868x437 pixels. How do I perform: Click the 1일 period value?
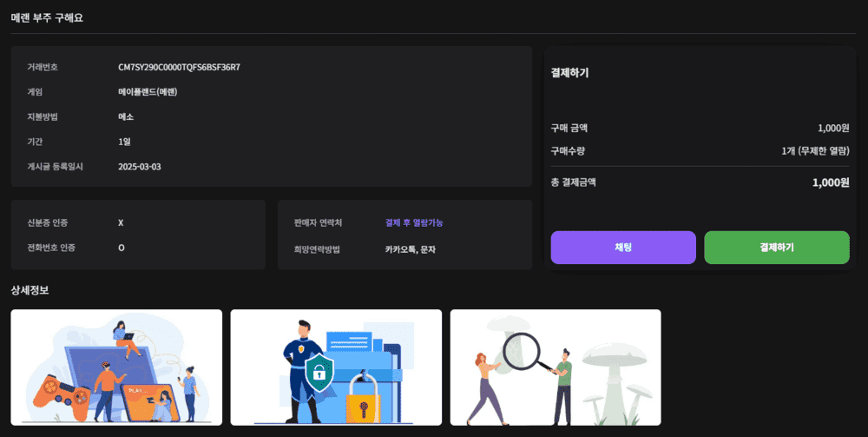point(124,142)
